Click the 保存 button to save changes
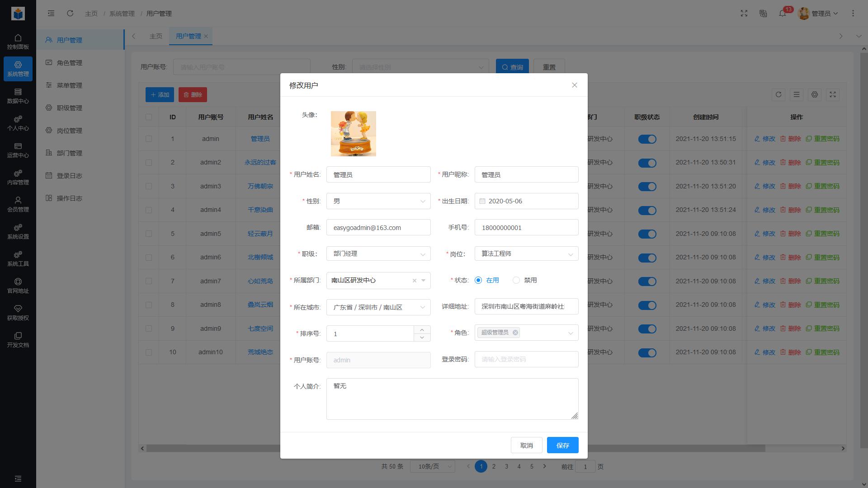 coord(562,445)
